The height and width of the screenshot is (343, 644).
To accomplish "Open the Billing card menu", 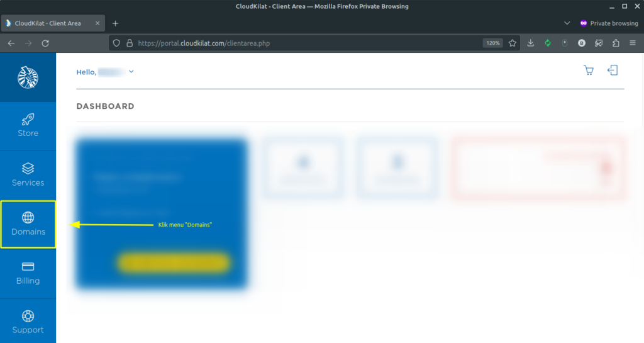I will click(28, 273).
